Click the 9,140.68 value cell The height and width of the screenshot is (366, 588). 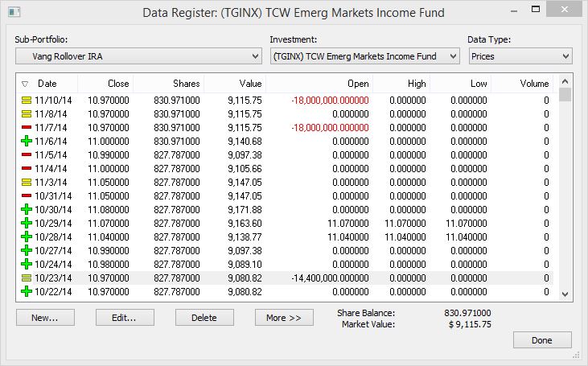pyautogui.click(x=245, y=142)
